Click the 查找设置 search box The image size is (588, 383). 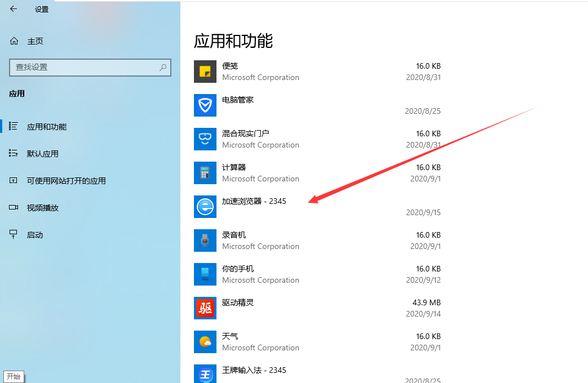pyautogui.click(x=85, y=67)
